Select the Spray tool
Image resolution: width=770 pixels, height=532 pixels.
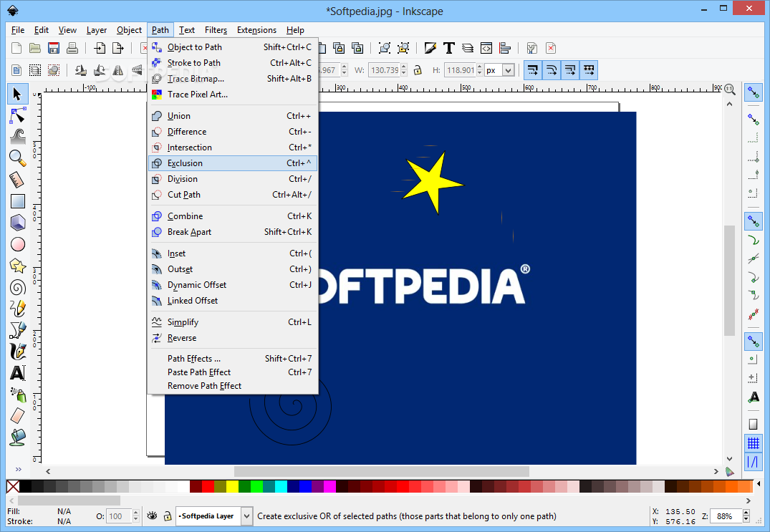tap(17, 395)
